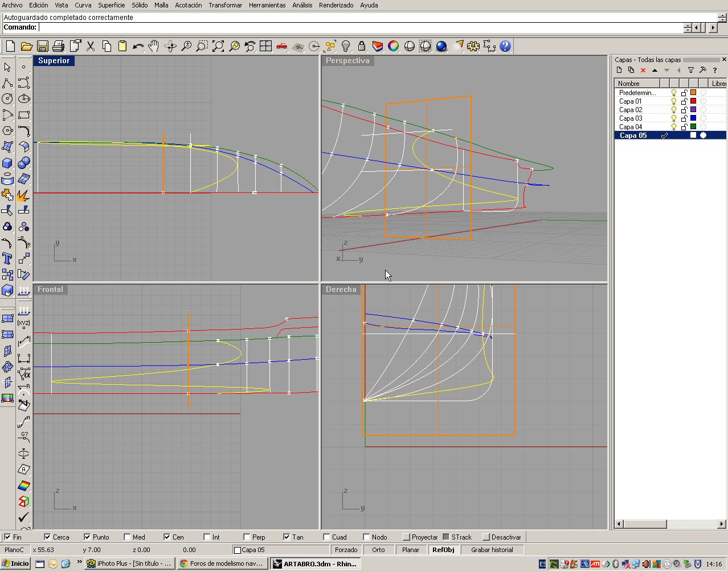Image resolution: width=728 pixels, height=572 pixels.
Task: Select the Text object T tool
Action: pyautogui.click(x=7, y=258)
